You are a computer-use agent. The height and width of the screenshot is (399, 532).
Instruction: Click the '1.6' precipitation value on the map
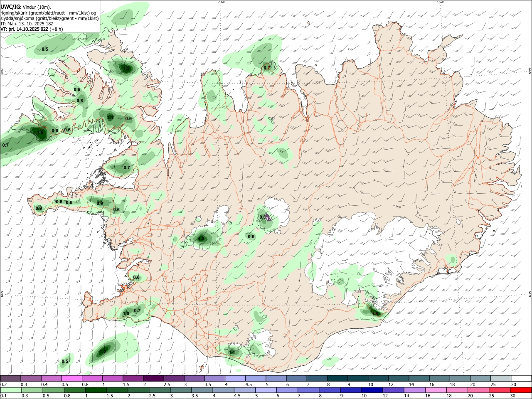coord(40,133)
